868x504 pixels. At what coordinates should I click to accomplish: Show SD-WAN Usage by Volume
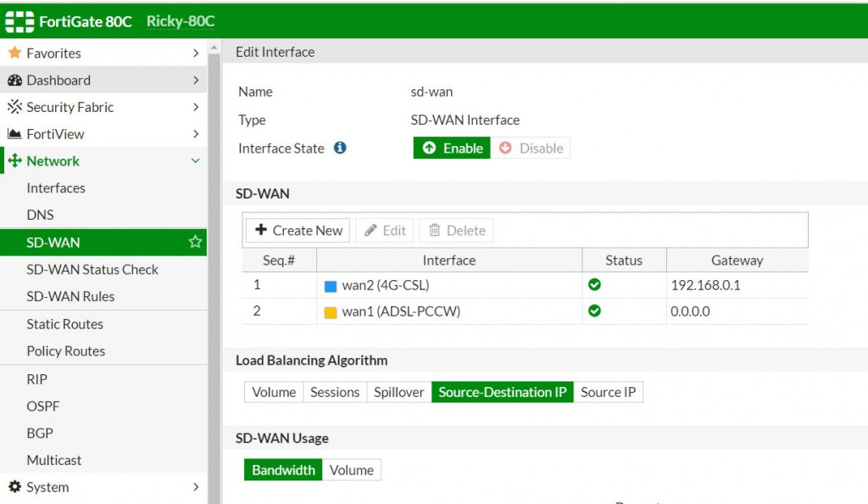coord(351,470)
